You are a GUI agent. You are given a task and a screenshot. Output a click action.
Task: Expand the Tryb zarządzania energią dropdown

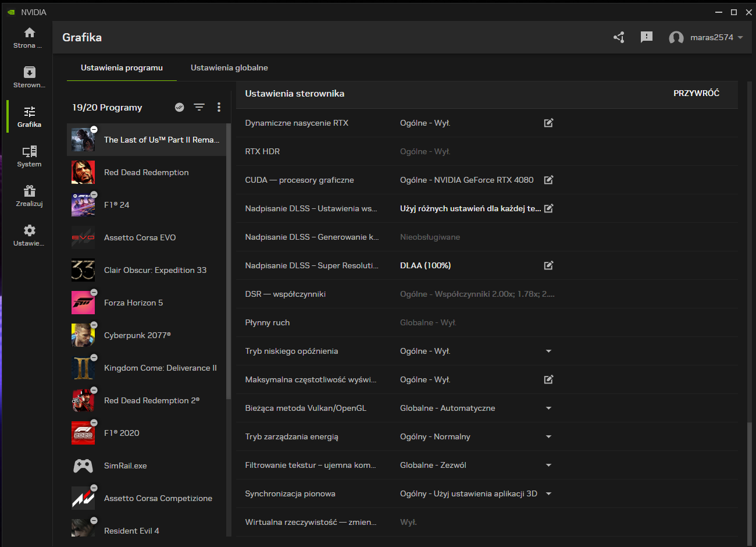tap(548, 436)
